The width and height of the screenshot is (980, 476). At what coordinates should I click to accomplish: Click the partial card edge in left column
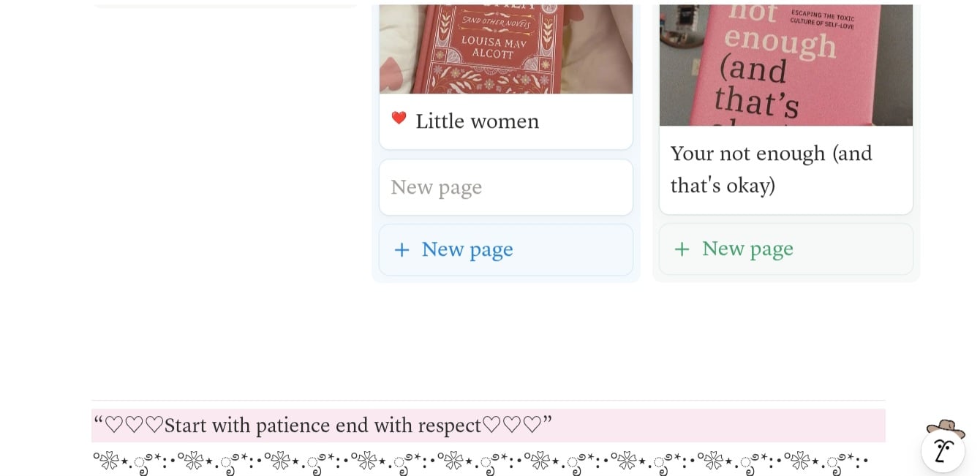(225, 5)
